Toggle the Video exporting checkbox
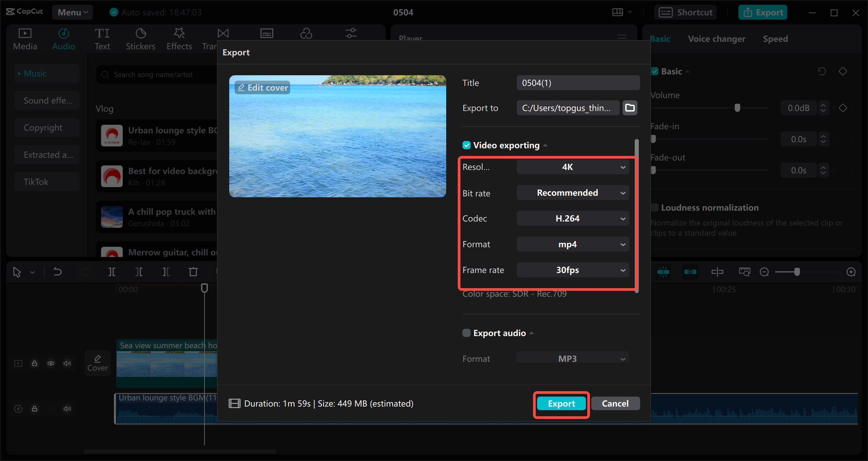The image size is (868, 461). (466, 145)
